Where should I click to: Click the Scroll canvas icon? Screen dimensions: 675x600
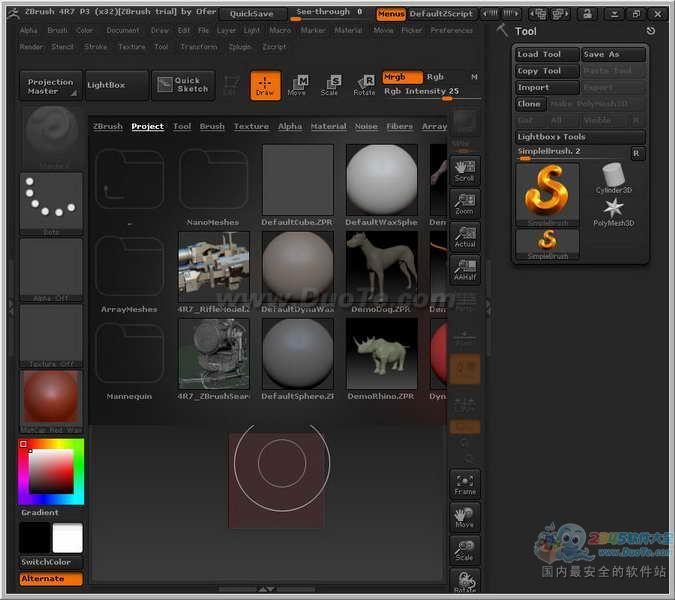point(464,170)
